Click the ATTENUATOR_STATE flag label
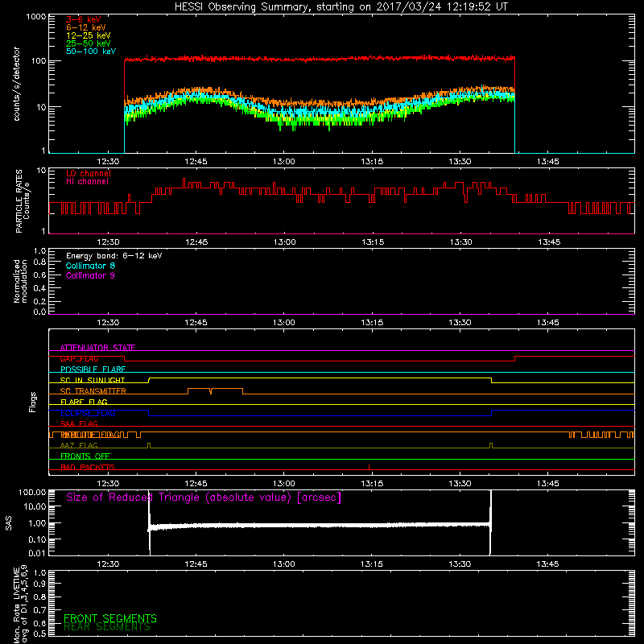Screen dimensions: 644x644 click(x=97, y=348)
